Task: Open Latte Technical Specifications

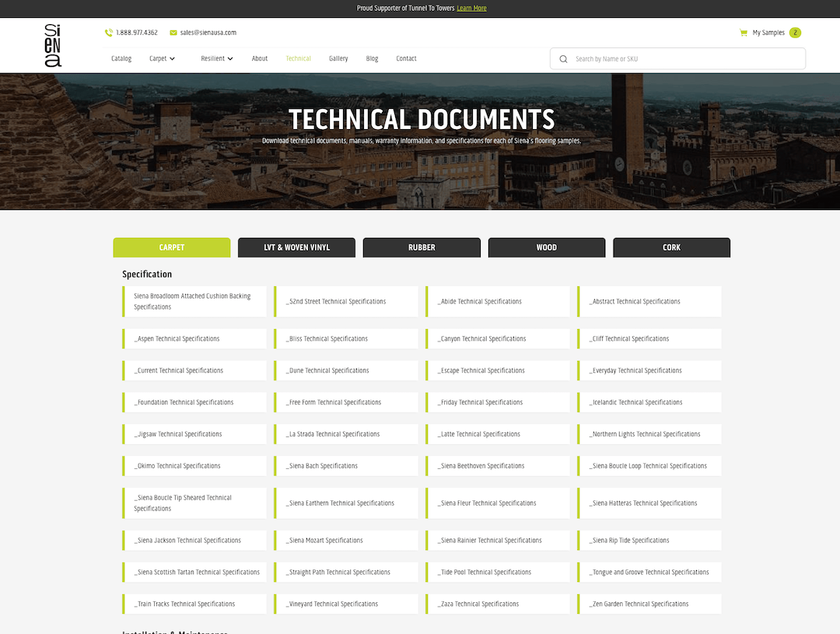Action: coord(498,434)
